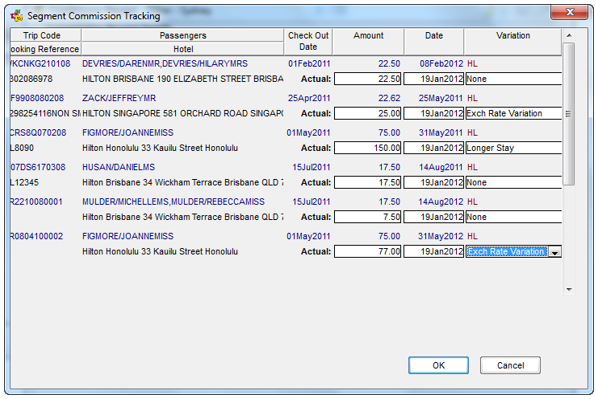This screenshot has width=596, height=399.
Task: Select FIGMORE/JOANNEMISS with trip code R0804100002
Action: 128,236
